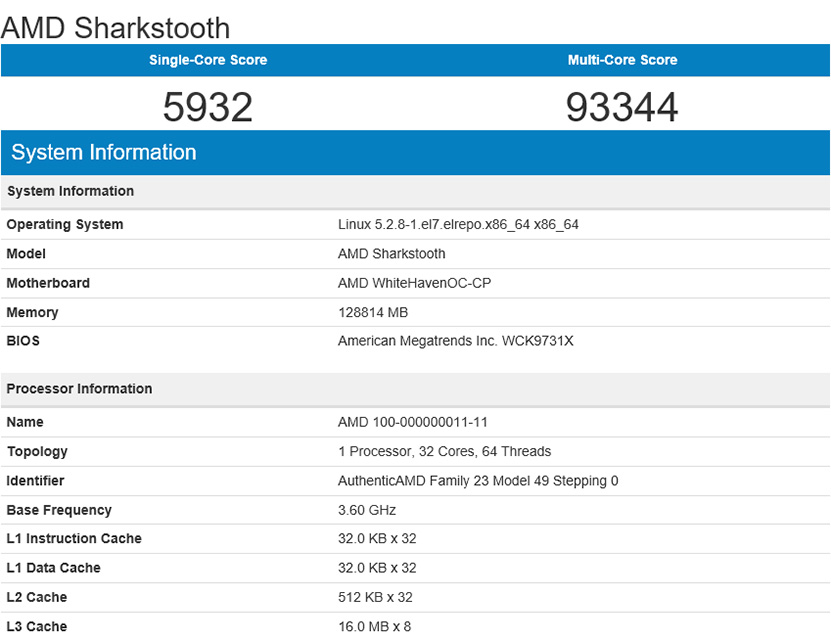The height and width of the screenshot is (642, 831).
Task: Select the "L1 Instruction Cache" row label
Action: [74, 538]
